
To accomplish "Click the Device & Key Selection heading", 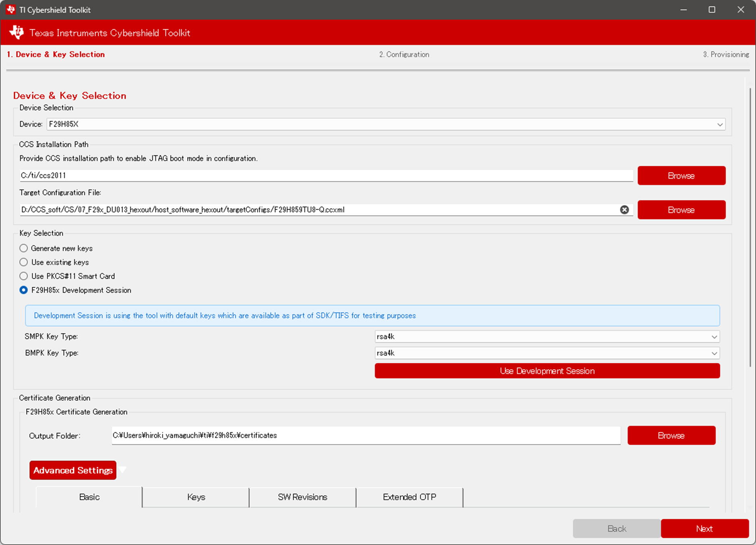I will coord(70,96).
